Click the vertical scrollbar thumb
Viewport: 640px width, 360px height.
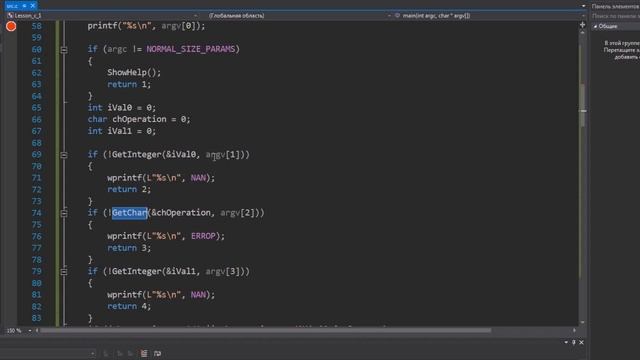582,105
